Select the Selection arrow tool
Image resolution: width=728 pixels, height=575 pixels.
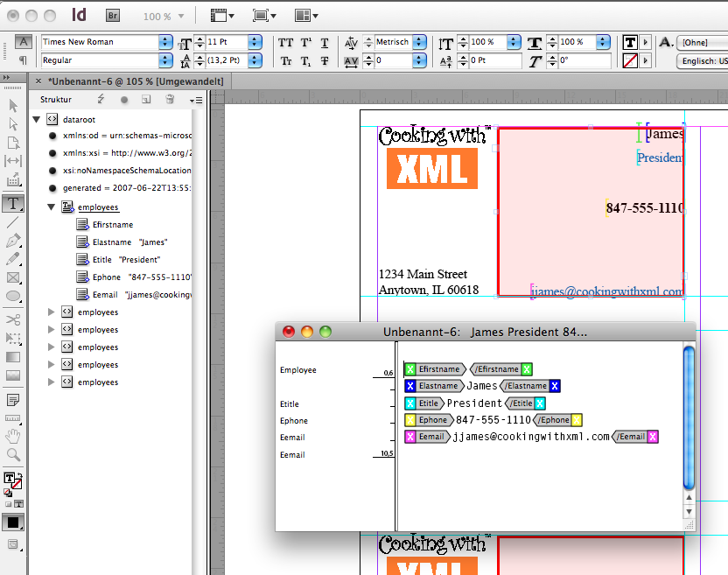click(x=13, y=105)
